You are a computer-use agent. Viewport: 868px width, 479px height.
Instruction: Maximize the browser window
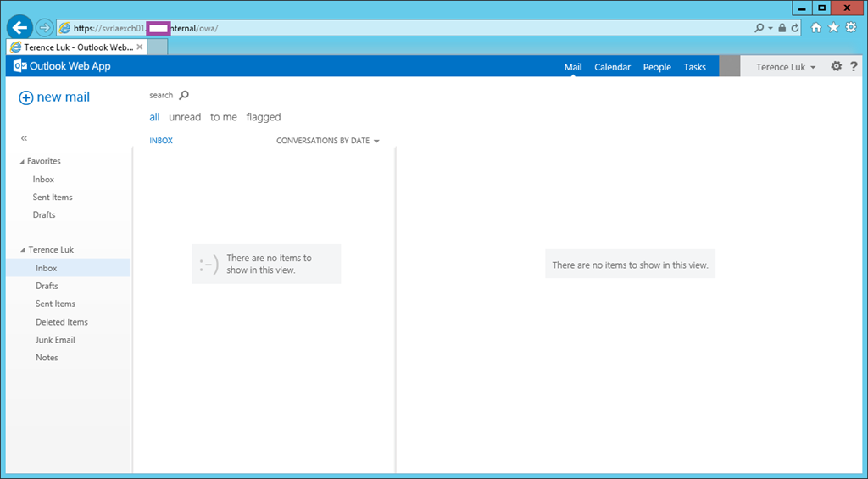click(x=821, y=8)
